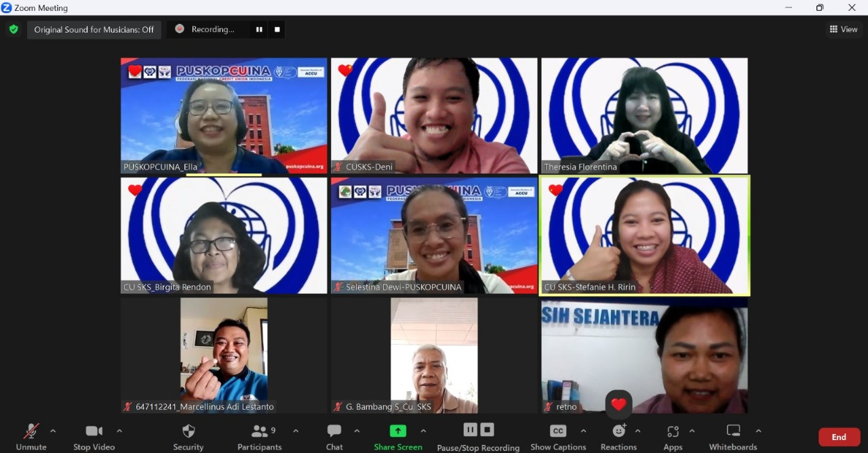Click floating heart reaction above Reactions button

(618, 404)
